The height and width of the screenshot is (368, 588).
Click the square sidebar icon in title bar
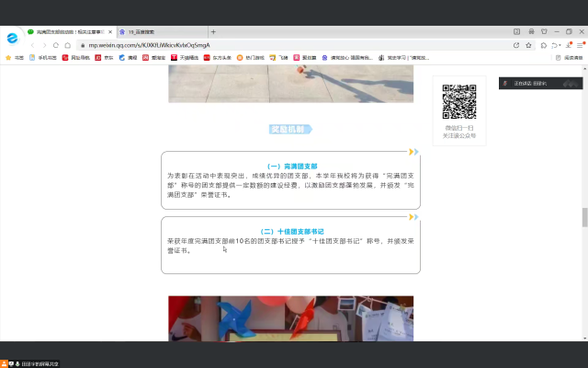[x=516, y=31]
